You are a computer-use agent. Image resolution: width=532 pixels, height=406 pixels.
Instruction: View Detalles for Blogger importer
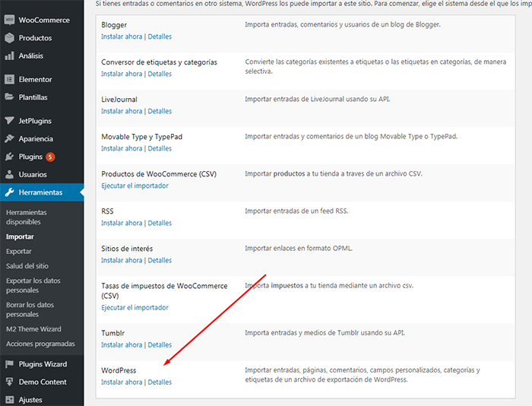click(x=160, y=36)
